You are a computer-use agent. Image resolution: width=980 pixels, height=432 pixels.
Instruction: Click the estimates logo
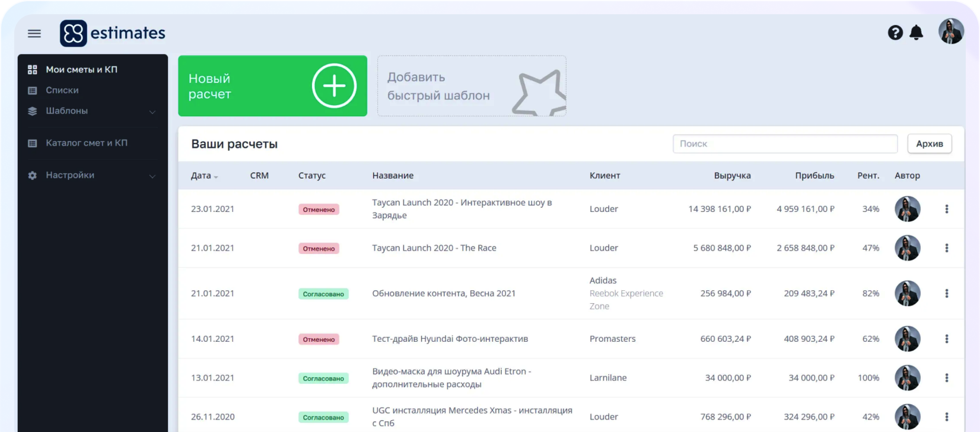[113, 33]
